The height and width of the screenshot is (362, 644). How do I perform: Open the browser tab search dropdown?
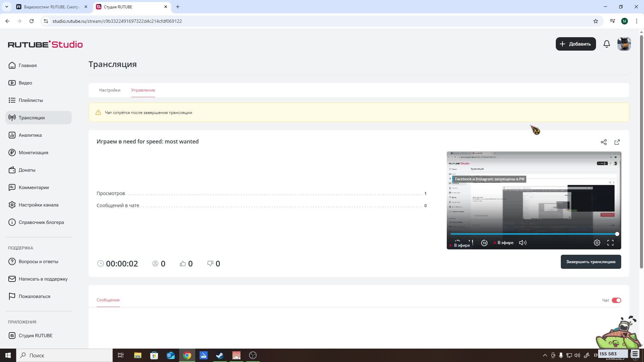pyautogui.click(x=7, y=7)
